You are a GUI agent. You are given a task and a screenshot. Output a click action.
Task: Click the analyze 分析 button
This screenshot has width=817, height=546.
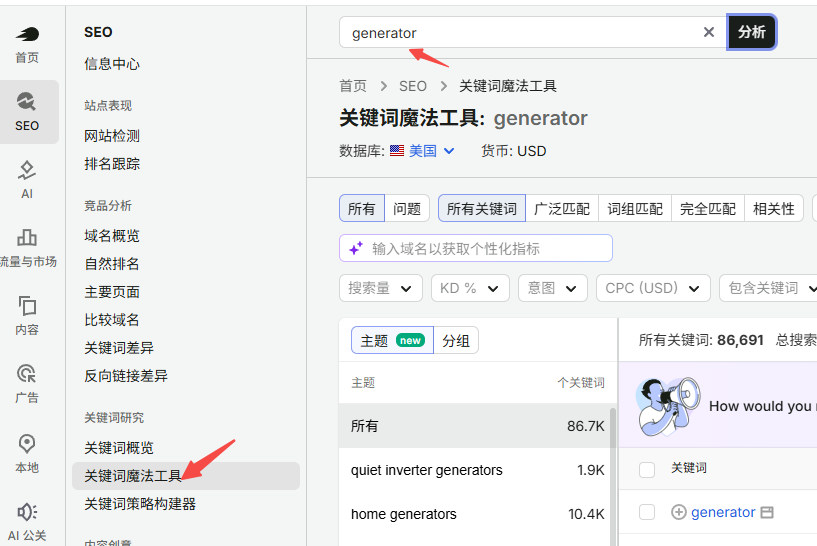(x=752, y=32)
